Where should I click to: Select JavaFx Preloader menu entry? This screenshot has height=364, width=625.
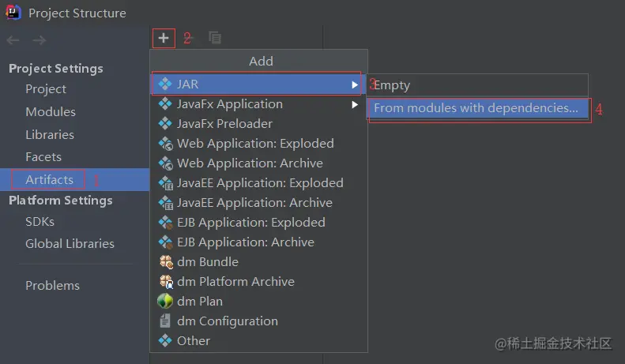[258, 123]
